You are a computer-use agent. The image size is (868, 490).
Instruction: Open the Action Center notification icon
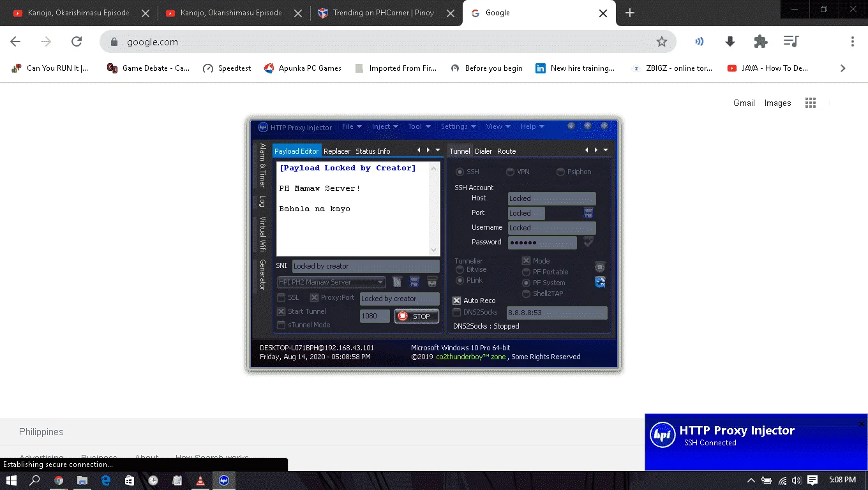pos(812,480)
